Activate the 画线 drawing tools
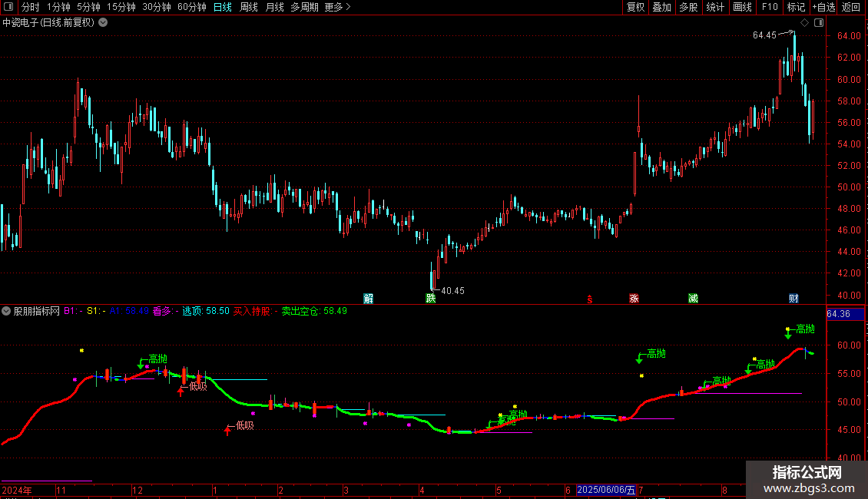Screen dimensions: 868x499 click(742, 7)
